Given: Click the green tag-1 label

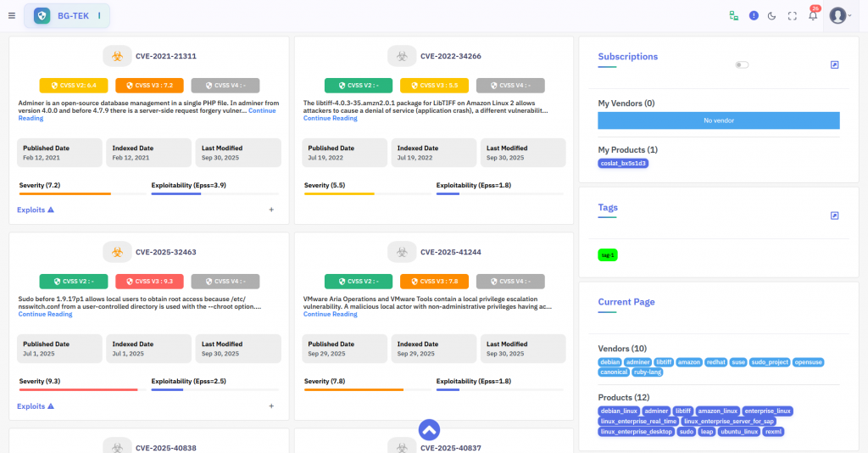Looking at the screenshot, I should click(x=608, y=254).
